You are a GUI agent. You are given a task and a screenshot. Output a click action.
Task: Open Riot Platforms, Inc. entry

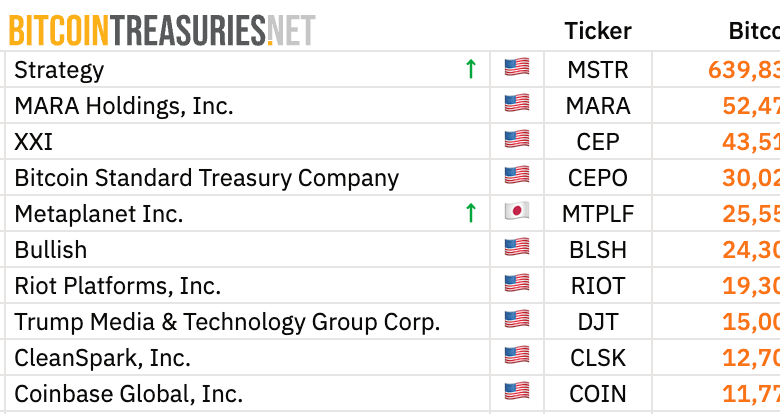coord(117,286)
